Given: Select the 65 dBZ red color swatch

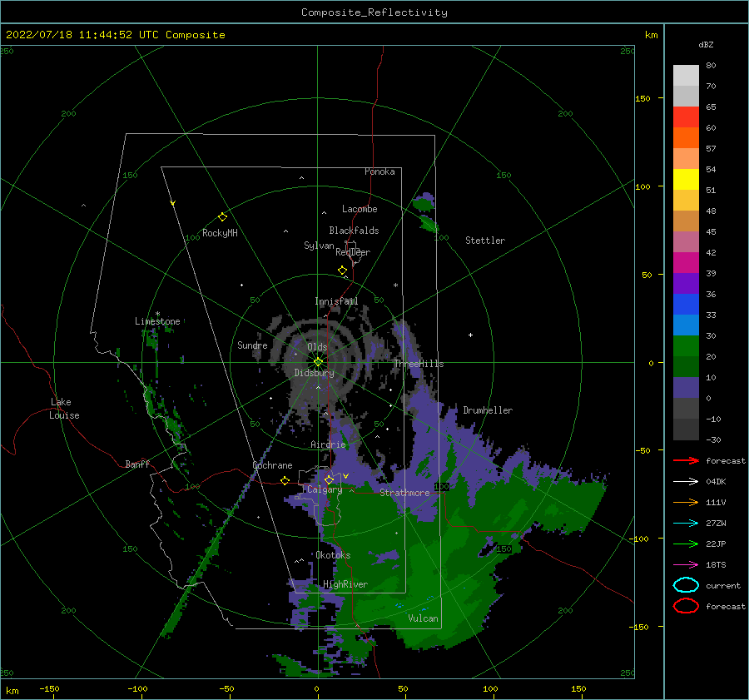Looking at the screenshot, I should click(686, 117).
